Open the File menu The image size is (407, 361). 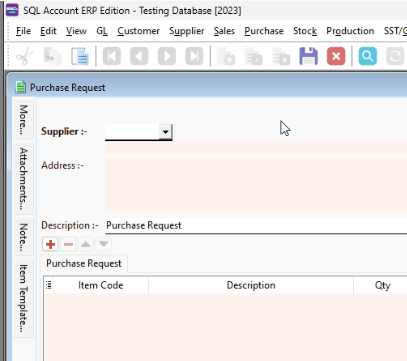pos(23,31)
